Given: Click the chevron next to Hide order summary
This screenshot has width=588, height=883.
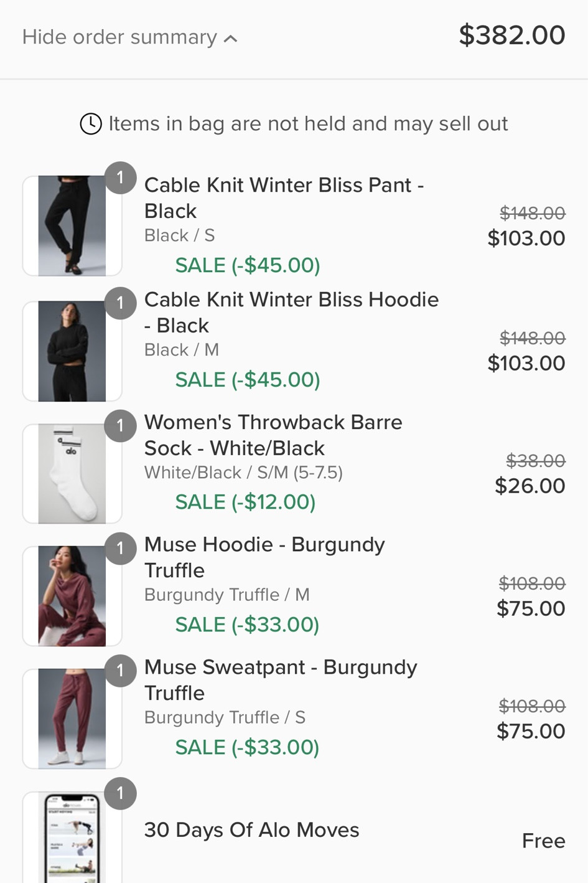Looking at the screenshot, I should click(x=229, y=37).
